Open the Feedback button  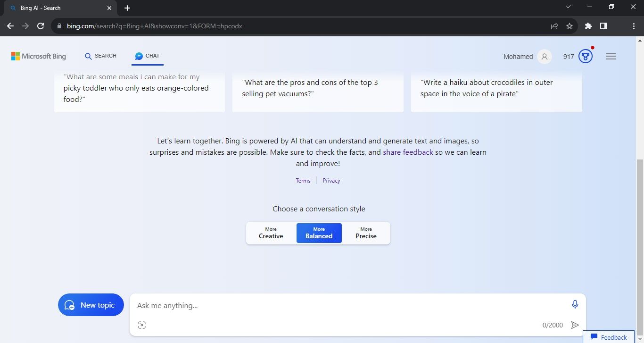pos(609,337)
